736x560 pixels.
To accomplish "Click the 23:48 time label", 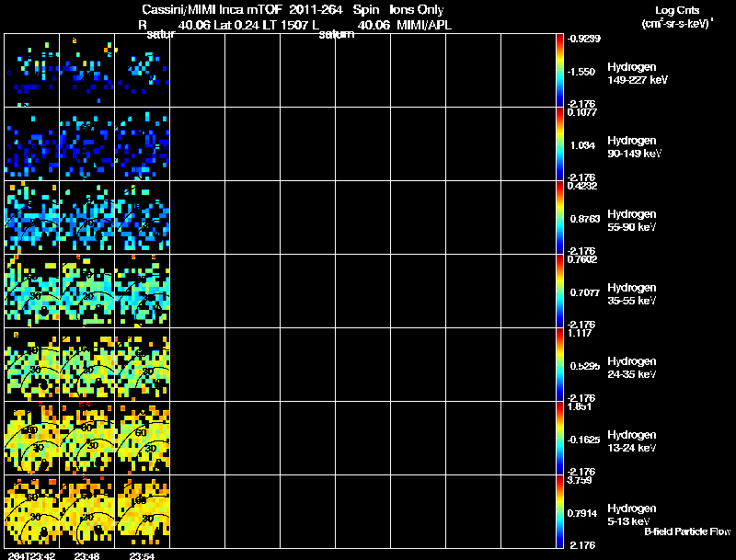I will click(86, 555).
